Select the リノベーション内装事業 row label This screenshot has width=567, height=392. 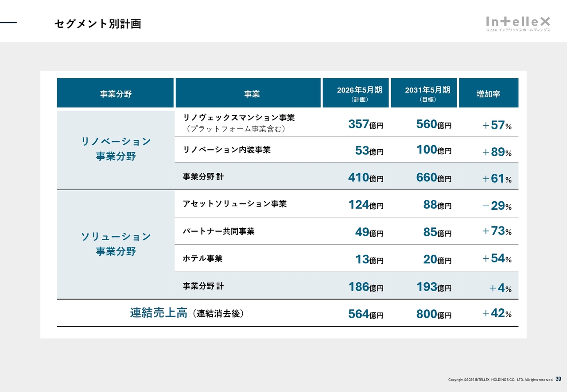tap(226, 150)
